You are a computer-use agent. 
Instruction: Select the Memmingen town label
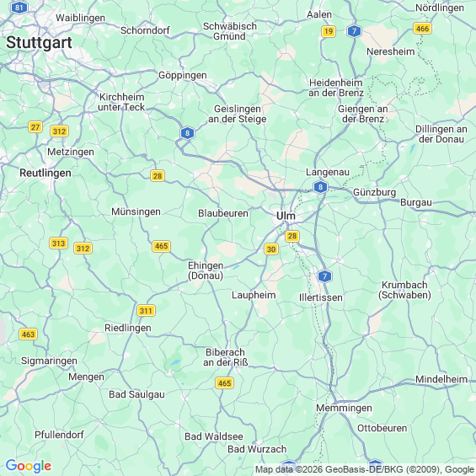344,408
